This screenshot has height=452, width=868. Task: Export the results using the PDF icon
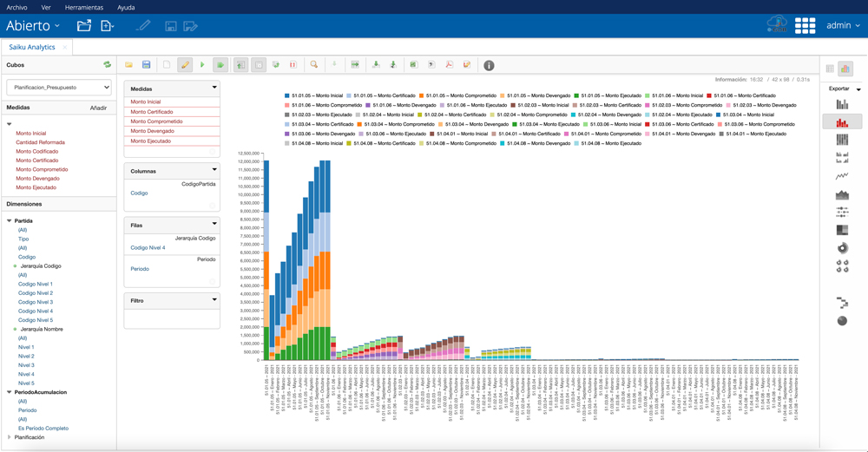coord(449,65)
